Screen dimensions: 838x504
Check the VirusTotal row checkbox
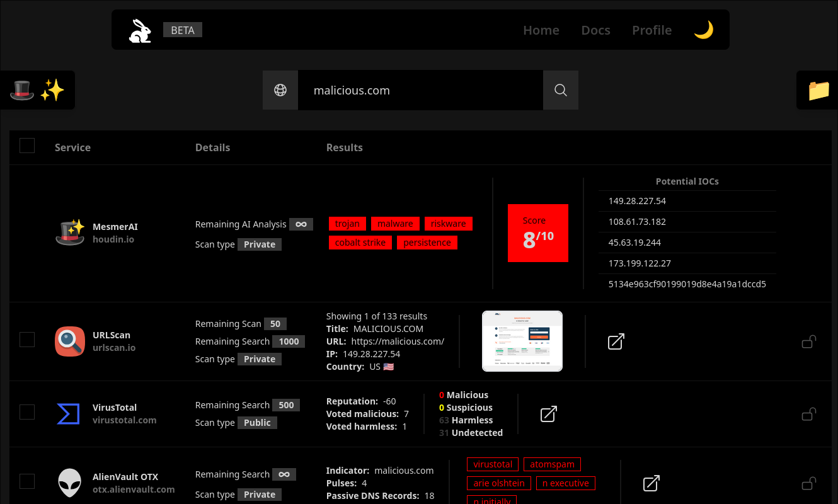pos(27,412)
